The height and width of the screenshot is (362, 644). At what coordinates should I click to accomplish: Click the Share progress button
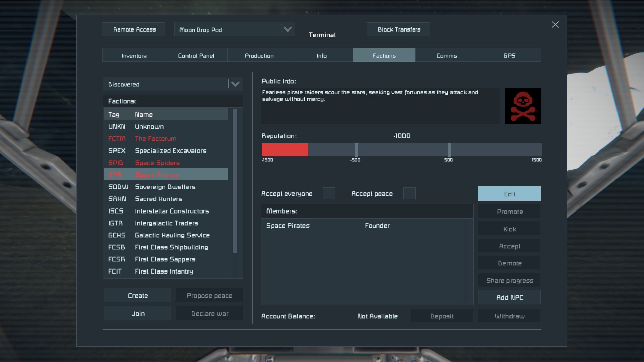[x=509, y=280]
